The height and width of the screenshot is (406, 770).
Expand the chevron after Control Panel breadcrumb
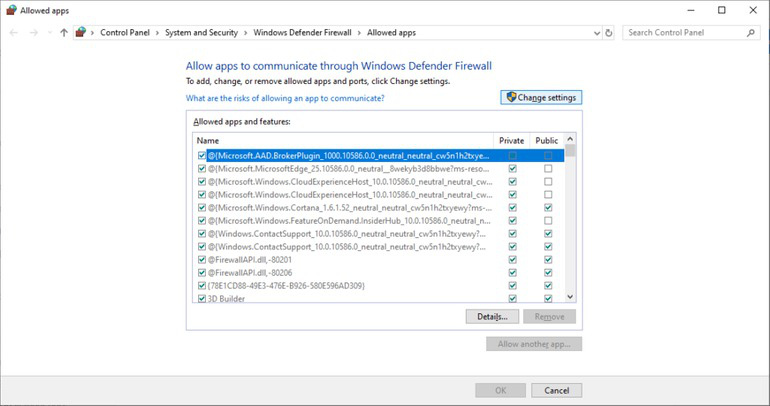[157, 33]
